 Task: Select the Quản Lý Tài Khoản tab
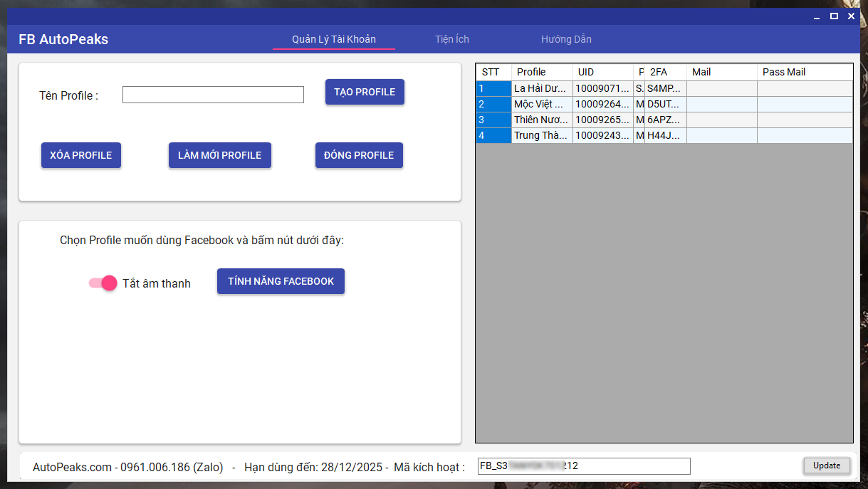tap(334, 39)
